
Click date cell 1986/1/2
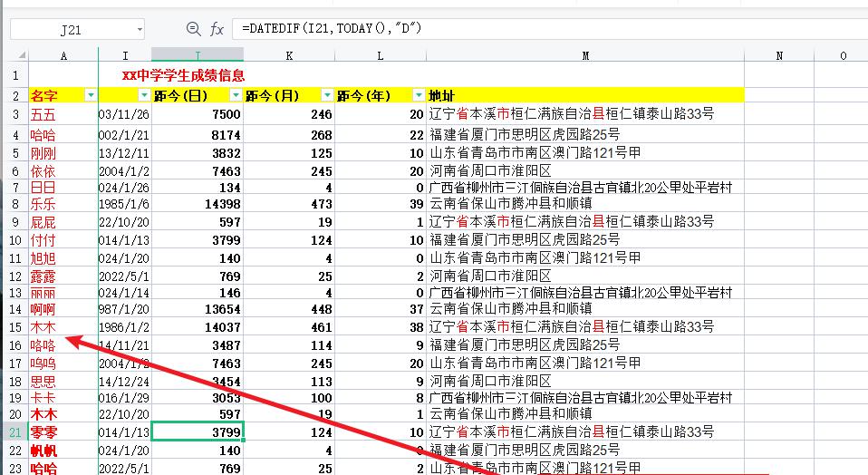(124, 327)
